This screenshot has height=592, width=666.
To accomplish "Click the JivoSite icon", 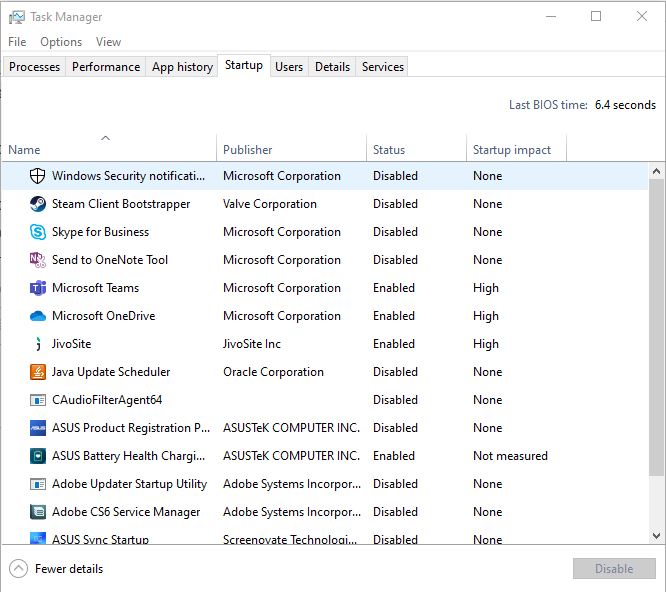I will tap(38, 344).
